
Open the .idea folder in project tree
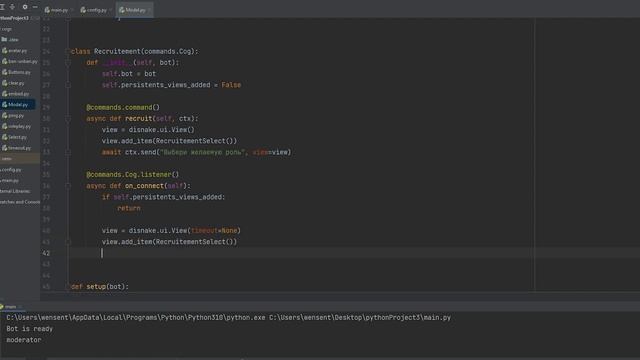10,40
